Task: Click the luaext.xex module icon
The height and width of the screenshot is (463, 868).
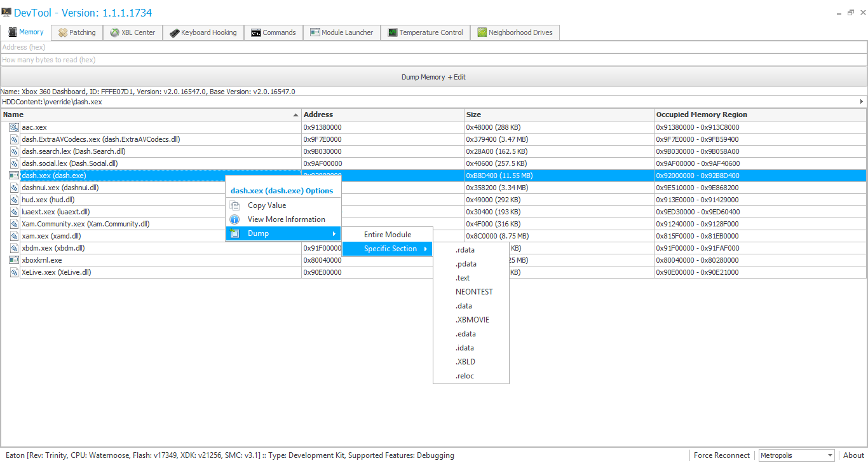Action: pos(14,212)
